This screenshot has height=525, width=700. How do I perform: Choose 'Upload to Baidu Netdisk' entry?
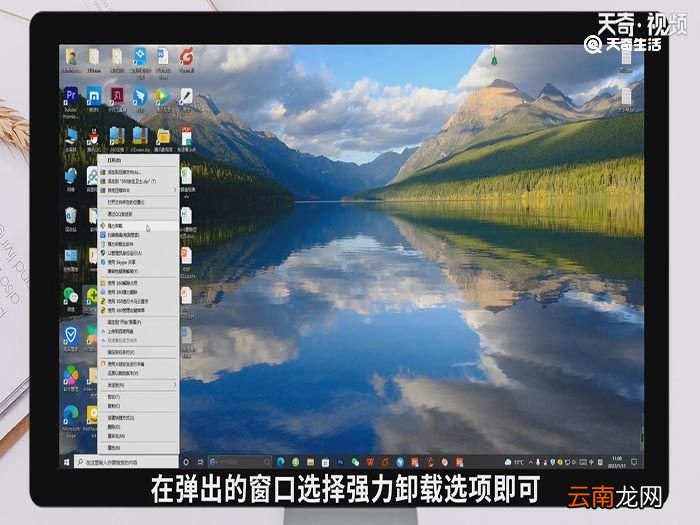[x=138, y=331]
